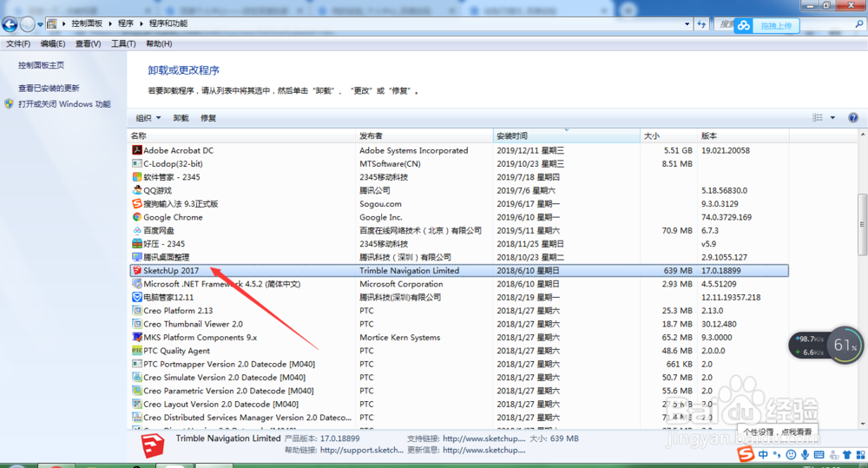The image size is (868, 468).
Task: Select 好压 - 2345 icon
Action: pyautogui.click(x=137, y=244)
